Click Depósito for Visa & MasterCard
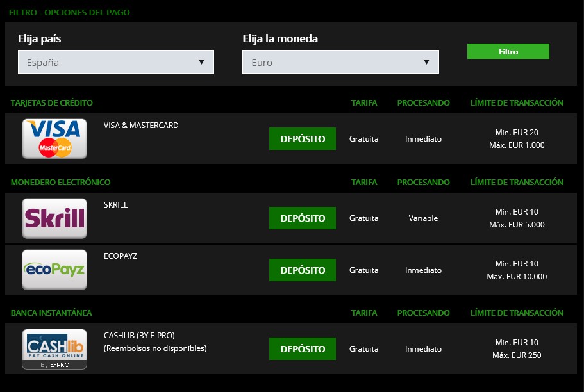584x392 pixels. pyautogui.click(x=303, y=138)
